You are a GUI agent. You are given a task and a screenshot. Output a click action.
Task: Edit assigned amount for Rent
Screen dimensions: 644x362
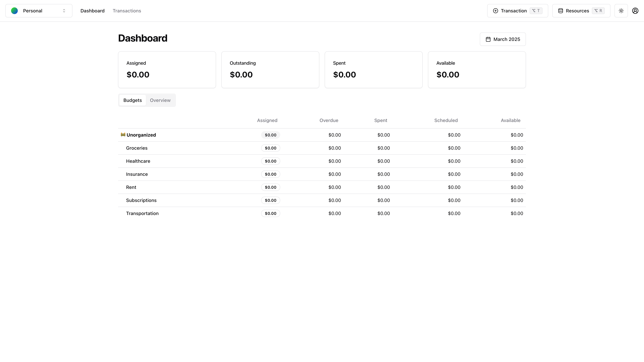pos(271,187)
